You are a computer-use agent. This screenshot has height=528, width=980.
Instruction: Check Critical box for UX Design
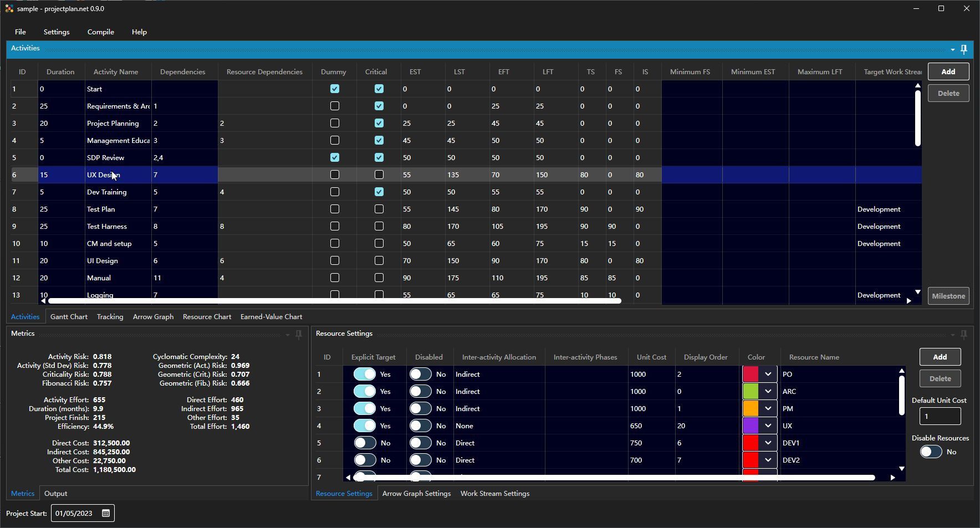379,175
